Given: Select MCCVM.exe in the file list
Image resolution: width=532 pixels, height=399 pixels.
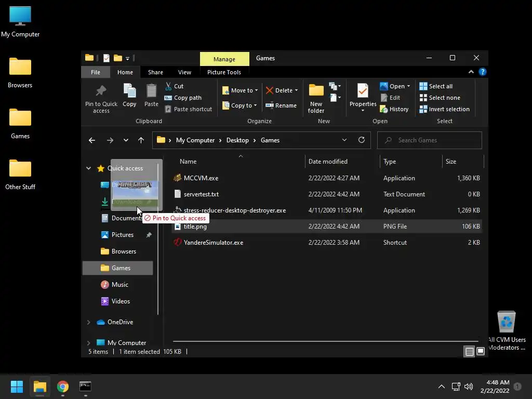Looking at the screenshot, I should coord(326,178).
